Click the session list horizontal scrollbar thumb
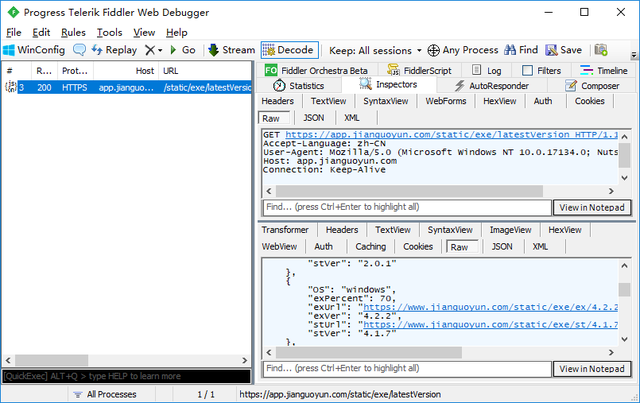 [51, 360]
